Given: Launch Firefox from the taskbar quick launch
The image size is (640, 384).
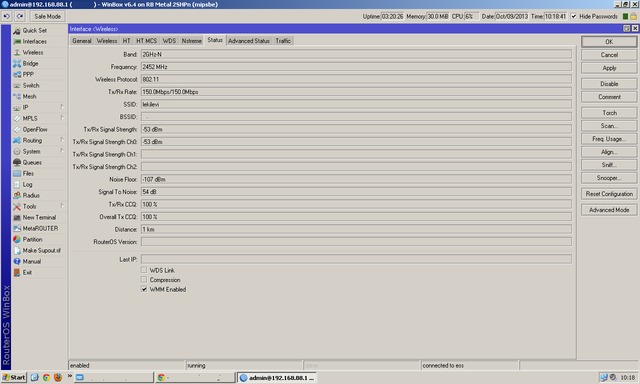Looking at the screenshot, I should point(58,377).
